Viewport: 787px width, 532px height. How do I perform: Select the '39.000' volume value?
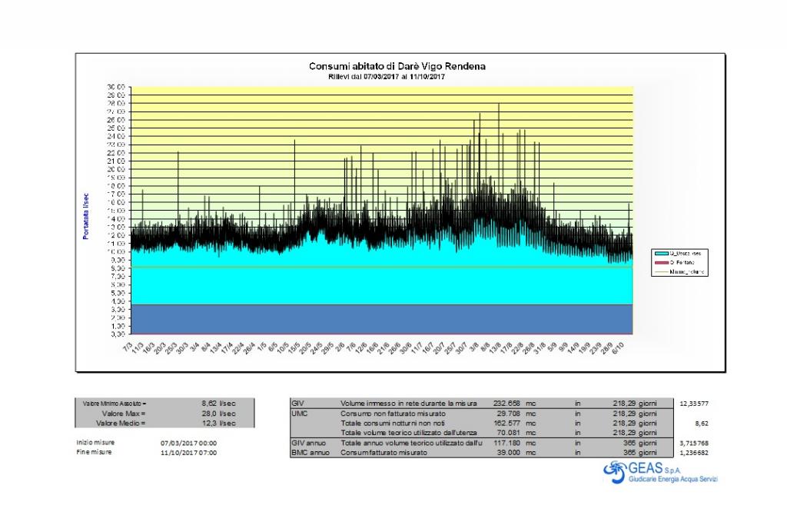(x=509, y=453)
